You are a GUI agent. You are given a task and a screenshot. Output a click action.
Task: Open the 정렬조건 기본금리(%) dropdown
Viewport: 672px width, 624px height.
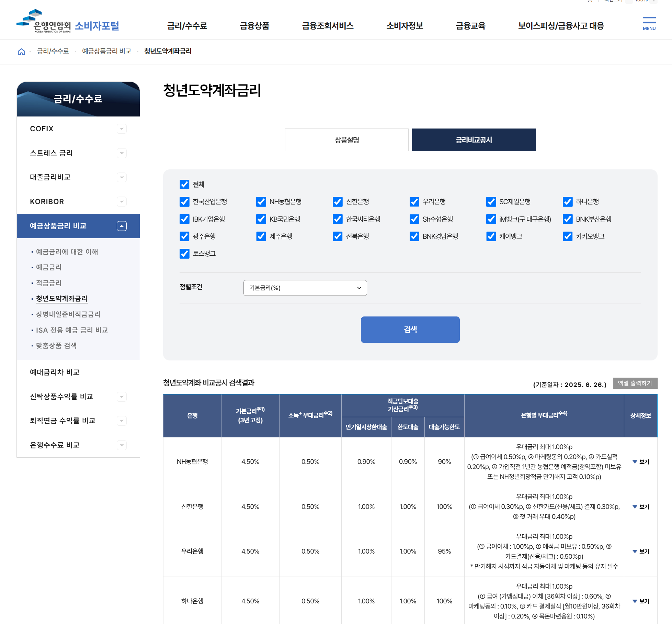click(305, 288)
